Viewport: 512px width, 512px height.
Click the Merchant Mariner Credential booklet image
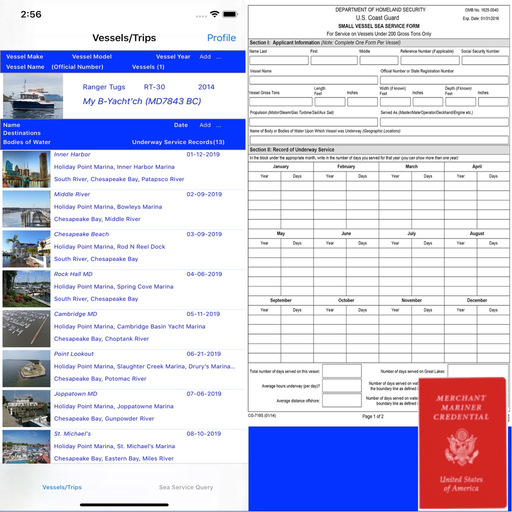462,443
